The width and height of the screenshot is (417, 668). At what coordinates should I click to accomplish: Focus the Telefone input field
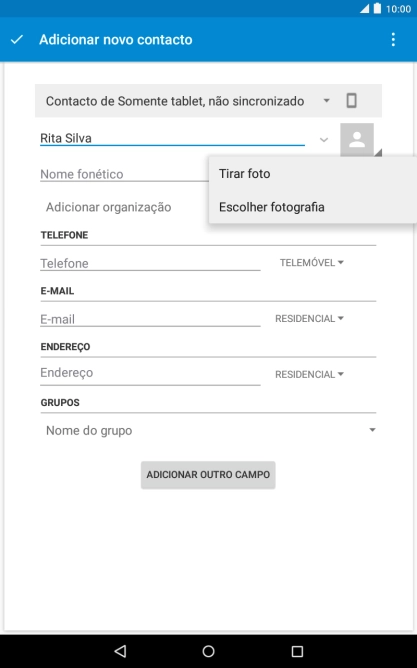point(150,263)
